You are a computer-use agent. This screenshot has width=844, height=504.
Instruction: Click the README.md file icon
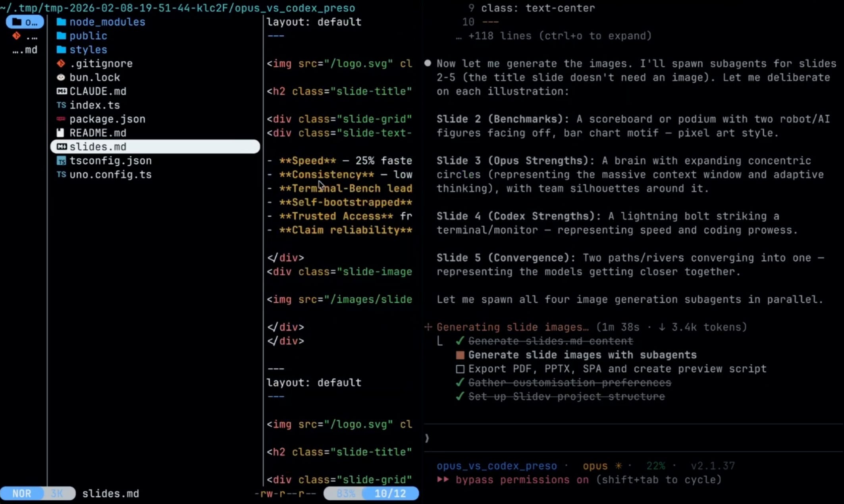click(x=60, y=133)
